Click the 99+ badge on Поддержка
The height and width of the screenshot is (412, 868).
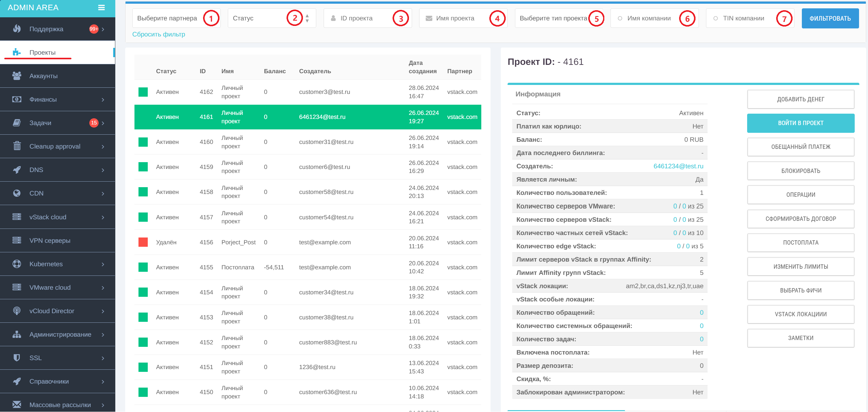94,29
